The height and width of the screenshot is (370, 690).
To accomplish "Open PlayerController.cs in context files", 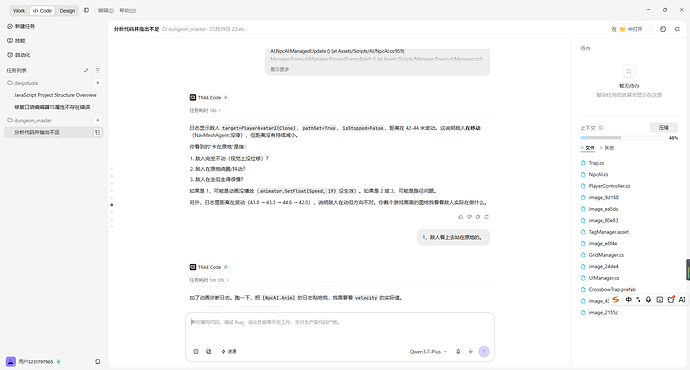I will click(609, 186).
